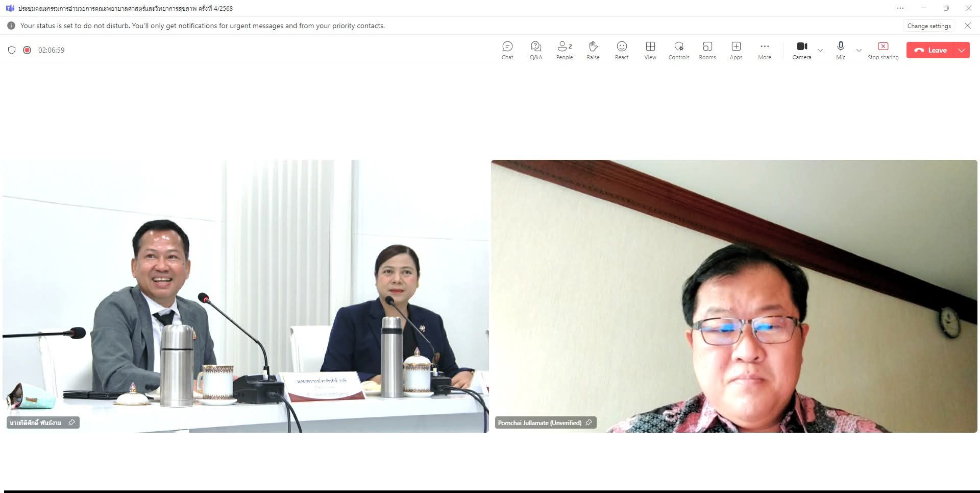The image size is (980, 493).
Task: Expand mic options dropdown arrow
Action: [859, 50]
